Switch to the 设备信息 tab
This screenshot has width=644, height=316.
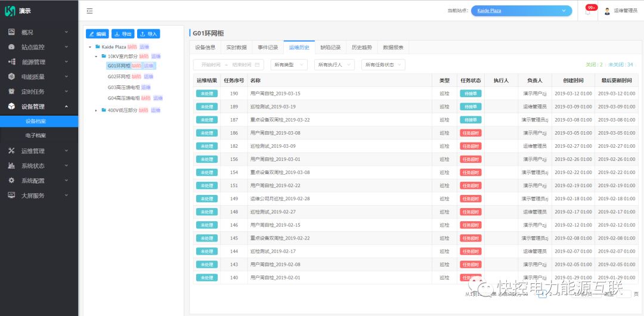[x=205, y=47]
